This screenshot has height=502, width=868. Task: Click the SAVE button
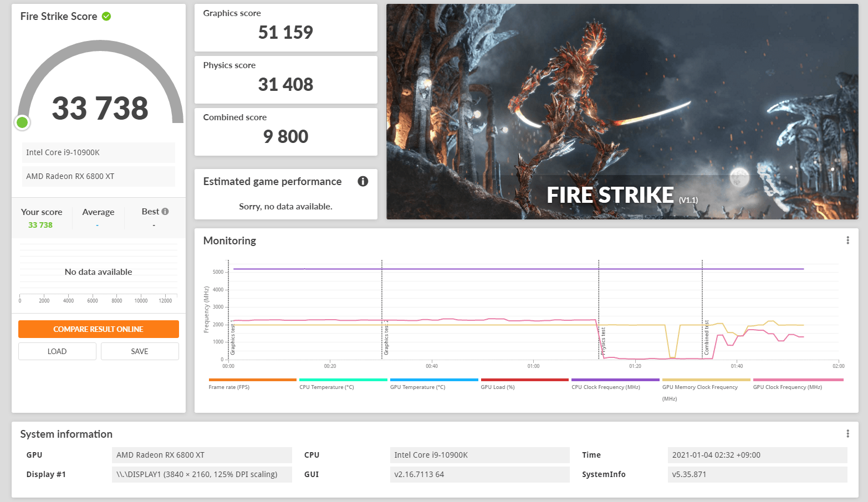point(140,351)
